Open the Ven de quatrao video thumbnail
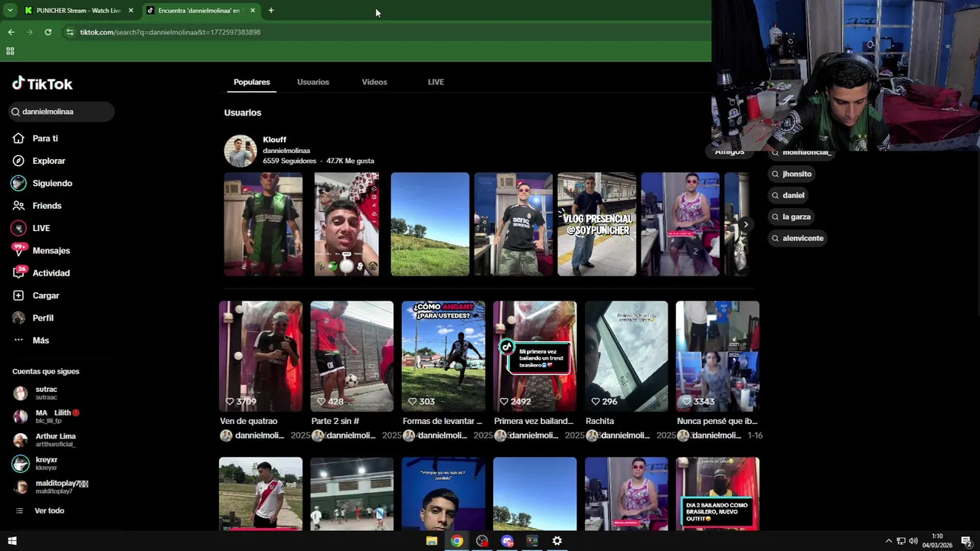The image size is (980, 551). click(260, 357)
